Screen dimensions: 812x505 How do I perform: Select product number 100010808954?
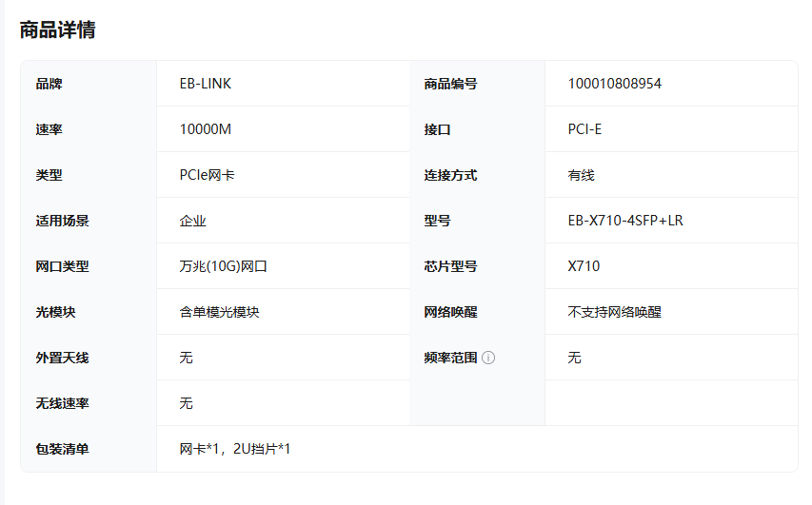[x=615, y=84]
